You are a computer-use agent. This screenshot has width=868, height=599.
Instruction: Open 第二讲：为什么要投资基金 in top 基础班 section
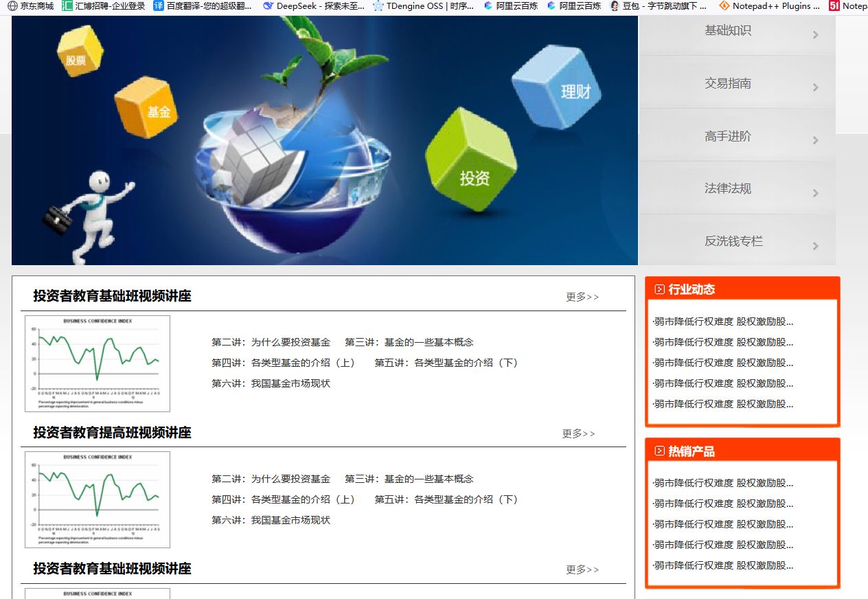(x=271, y=342)
